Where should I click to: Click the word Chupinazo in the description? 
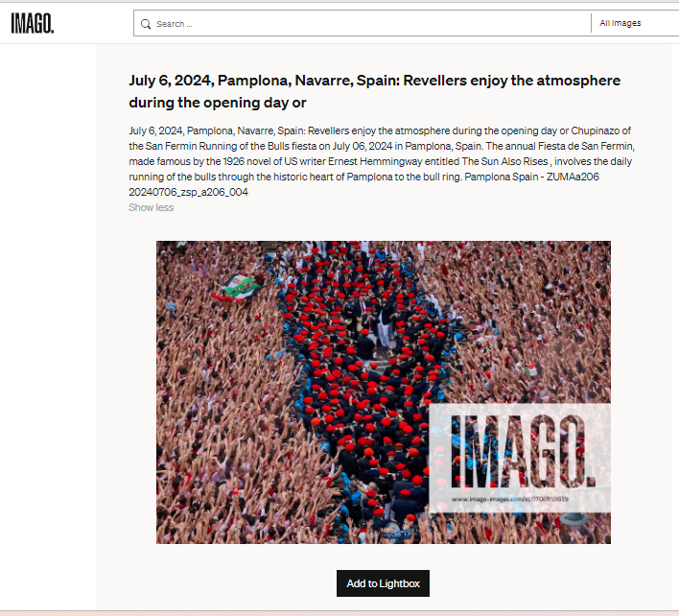click(x=596, y=130)
